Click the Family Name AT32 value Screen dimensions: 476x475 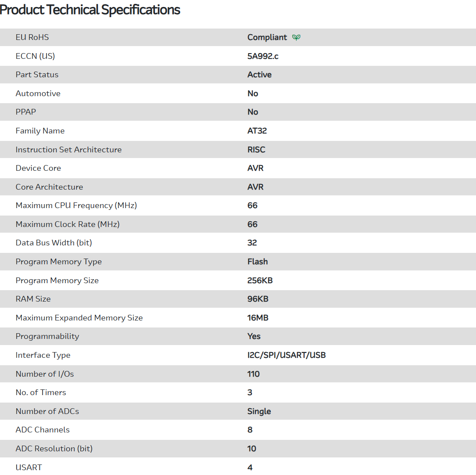click(x=257, y=131)
